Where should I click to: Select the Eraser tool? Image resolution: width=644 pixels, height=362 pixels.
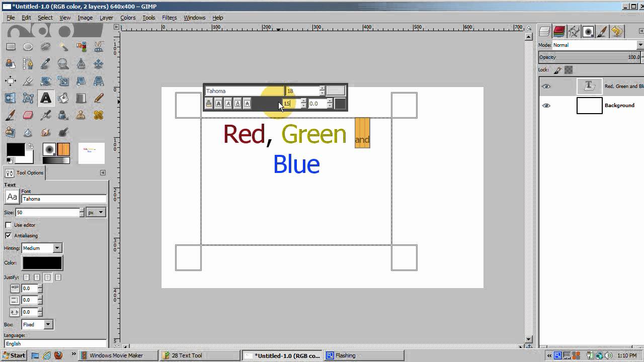pos(28,115)
